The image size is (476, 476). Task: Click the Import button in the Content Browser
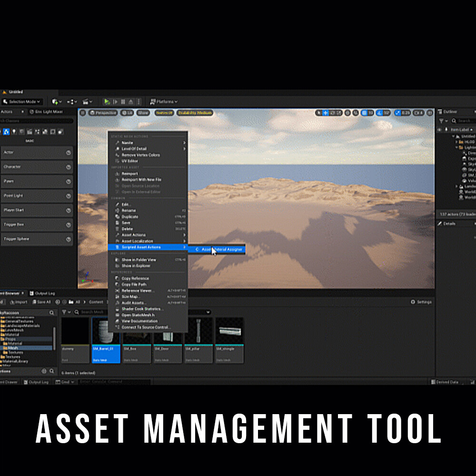[19, 302]
